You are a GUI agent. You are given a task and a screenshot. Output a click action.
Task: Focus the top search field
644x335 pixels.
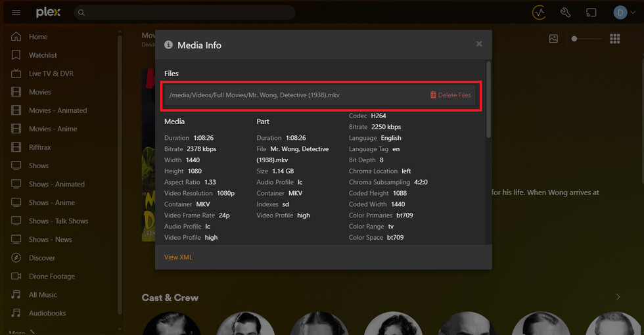(185, 12)
